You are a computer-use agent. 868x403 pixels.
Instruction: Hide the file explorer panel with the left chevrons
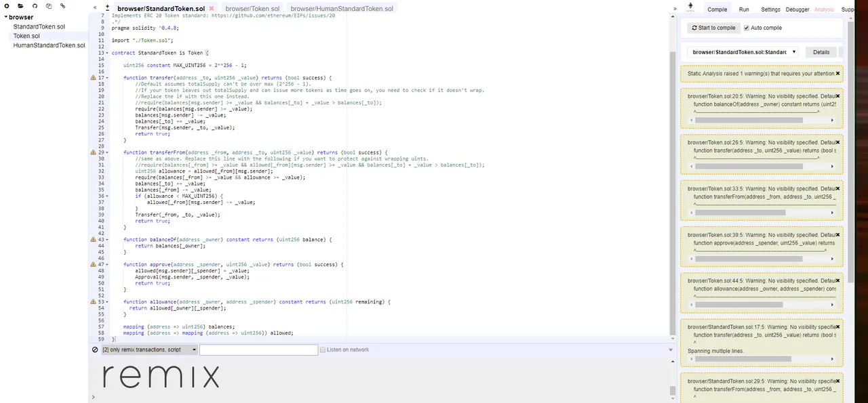(95, 7)
